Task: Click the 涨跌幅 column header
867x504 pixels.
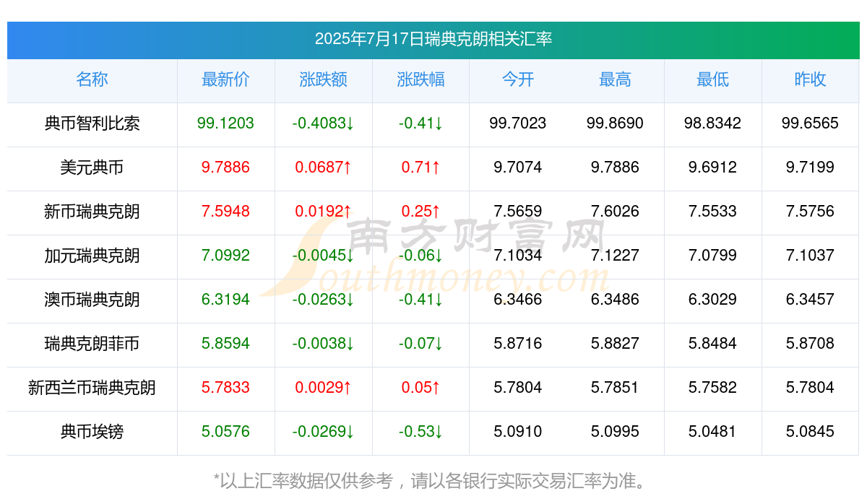Action: 420,79
